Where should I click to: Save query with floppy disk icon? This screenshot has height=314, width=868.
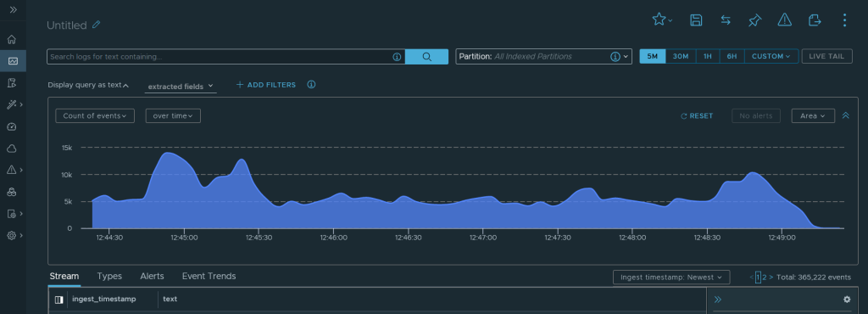(x=696, y=20)
